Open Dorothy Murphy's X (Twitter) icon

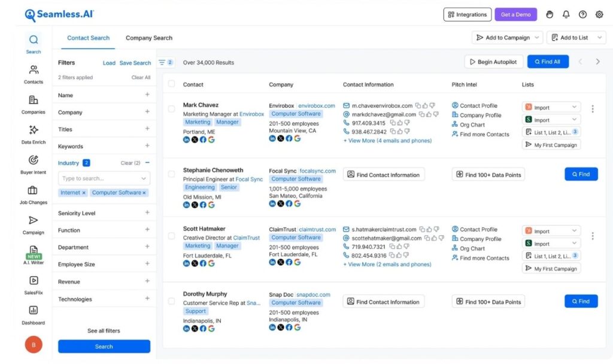(x=195, y=329)
